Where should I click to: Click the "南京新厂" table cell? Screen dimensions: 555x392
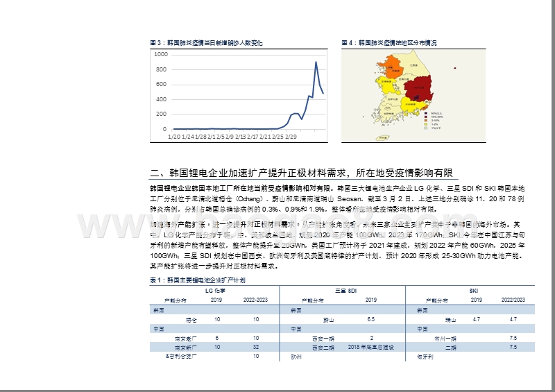[x=186, y=348]
